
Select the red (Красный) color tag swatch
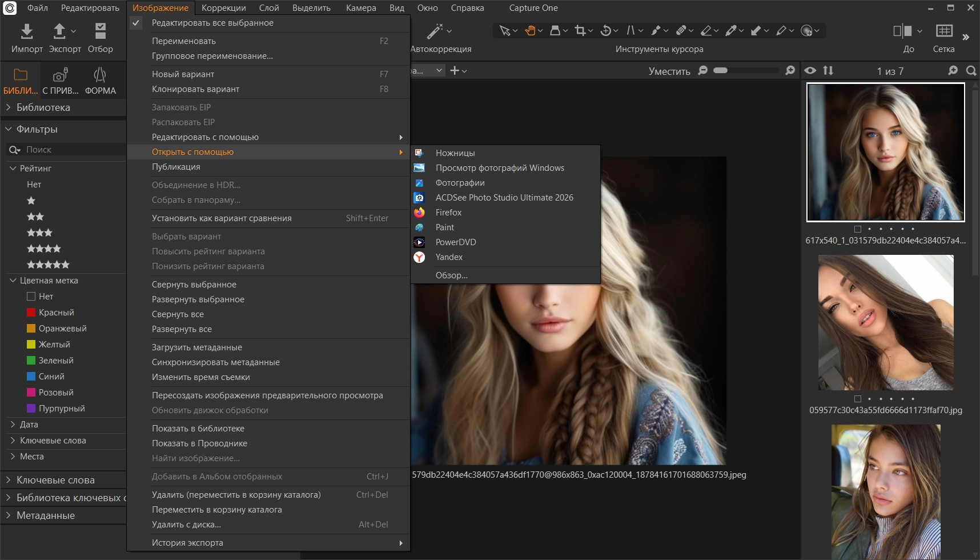tap(31, 313)
